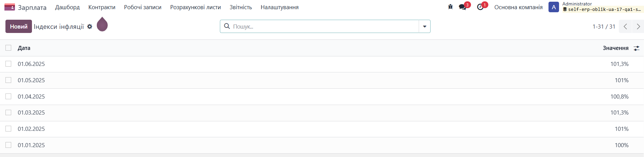Open the debug bug icon menu
Screen dimensions: 644x157
tap(450, 7)
